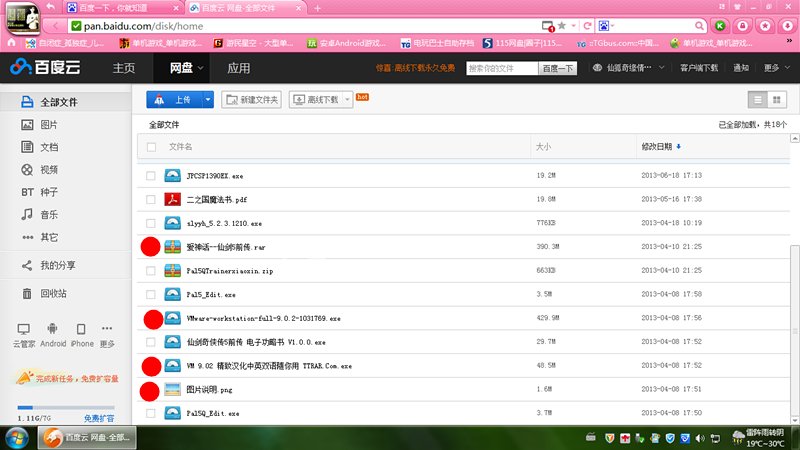This screenshot has width=800, height=450.
Task: Expand the 更多 menu in top nav
Action: point(777,67)
